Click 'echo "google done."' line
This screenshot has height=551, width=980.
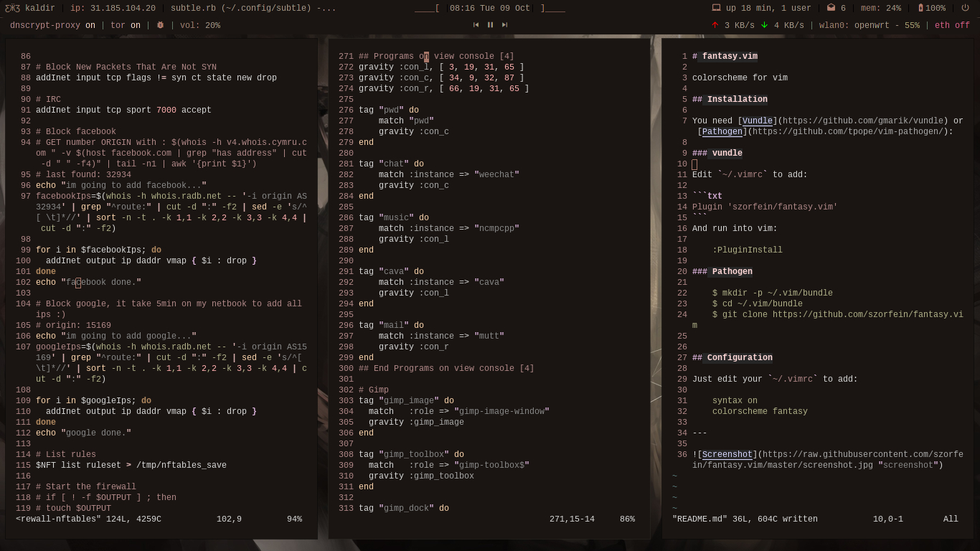pos(83,433)
